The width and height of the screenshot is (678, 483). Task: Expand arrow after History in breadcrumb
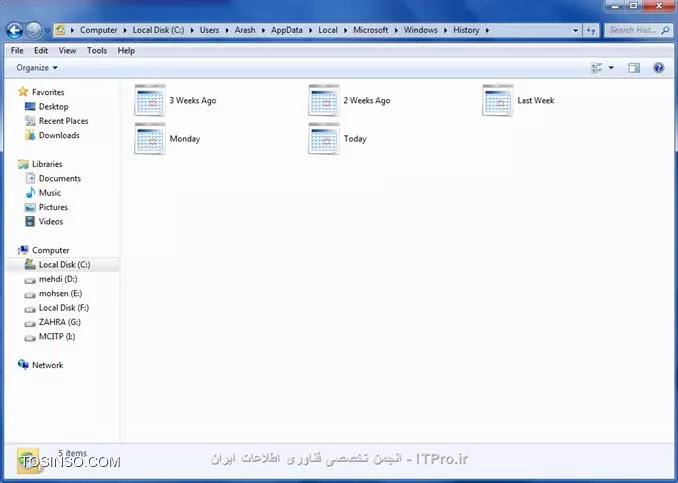[487, 30]
